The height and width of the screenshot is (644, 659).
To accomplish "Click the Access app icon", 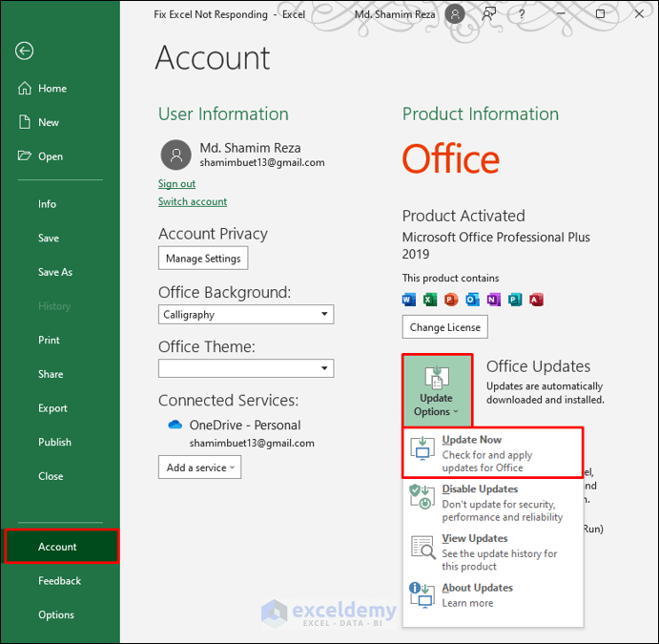I will coord(536,300).
